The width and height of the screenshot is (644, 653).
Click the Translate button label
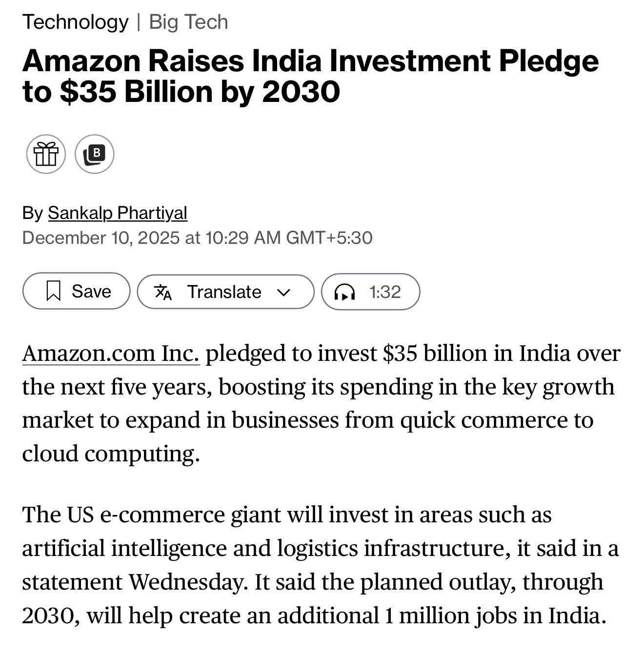[224, 292]
